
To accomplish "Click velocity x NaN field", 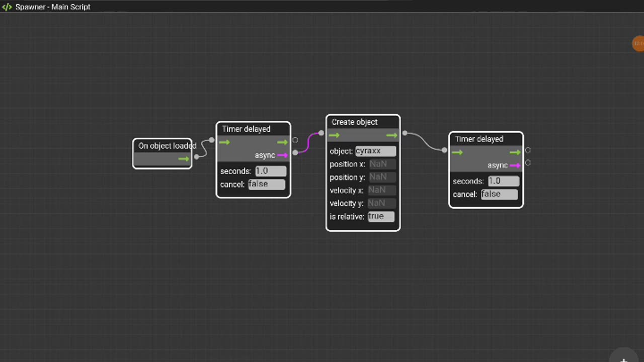I will click(382, 190).
